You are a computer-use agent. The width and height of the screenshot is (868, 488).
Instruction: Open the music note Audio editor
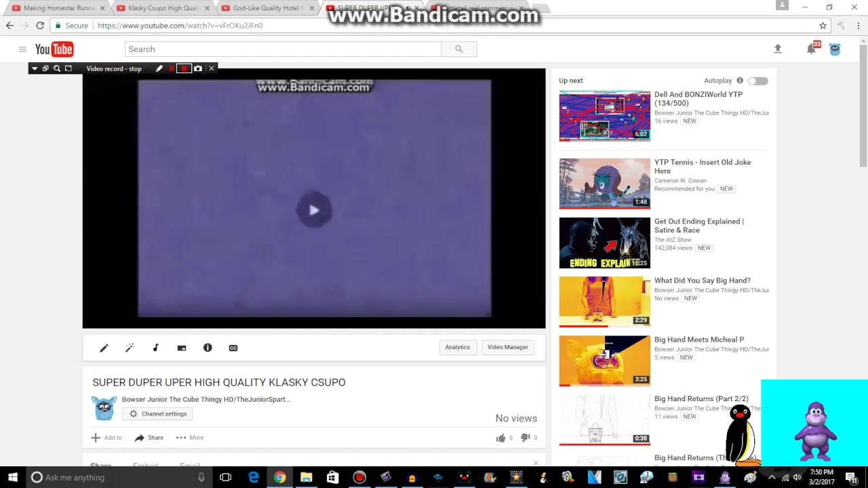155,348
